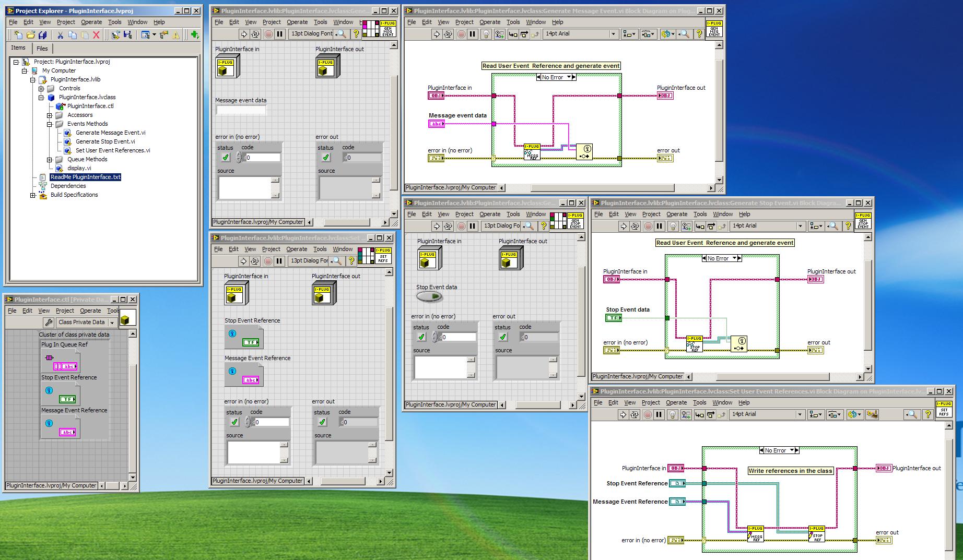Click New VI icon in Project Explorer toolbar
Screen dimensions: 963x560
(x=18, y=35)
